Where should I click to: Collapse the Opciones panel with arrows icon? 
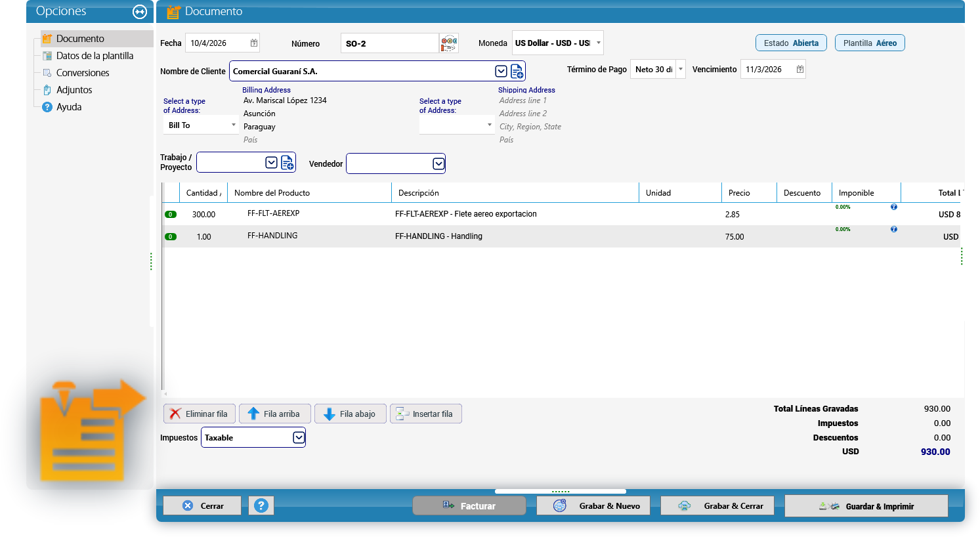coord(140,11)
